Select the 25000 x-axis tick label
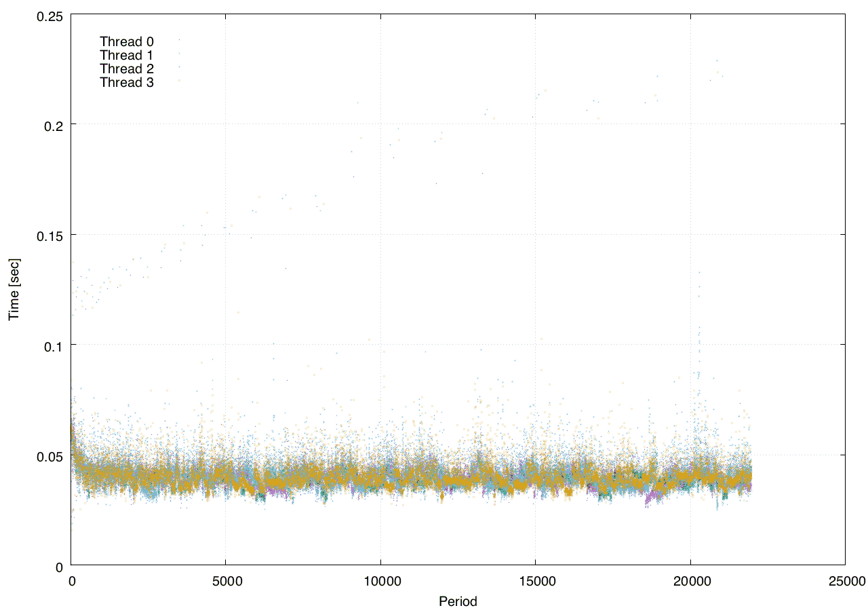 (845, 580)
